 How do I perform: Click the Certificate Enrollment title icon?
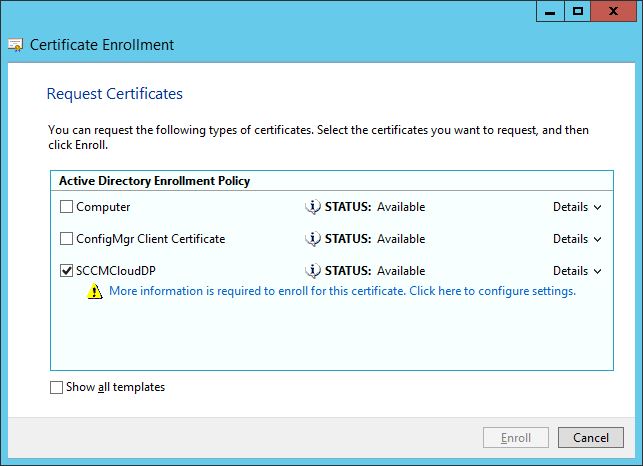coord(16,45)
